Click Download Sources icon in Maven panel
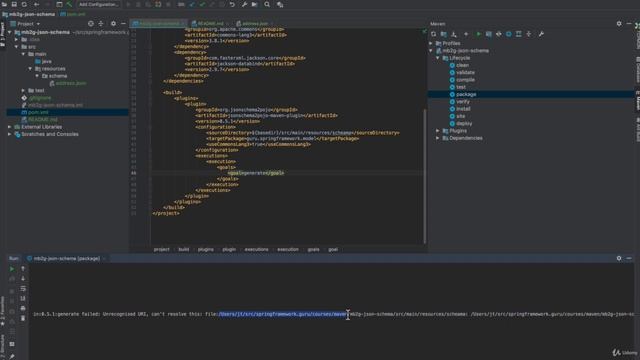 click(454, 34)
